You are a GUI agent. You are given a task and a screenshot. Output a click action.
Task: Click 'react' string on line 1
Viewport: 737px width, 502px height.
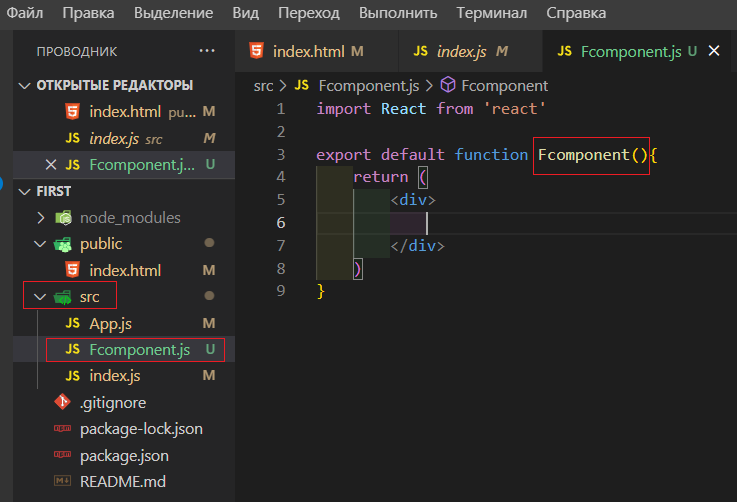click(x=514, y=109)
